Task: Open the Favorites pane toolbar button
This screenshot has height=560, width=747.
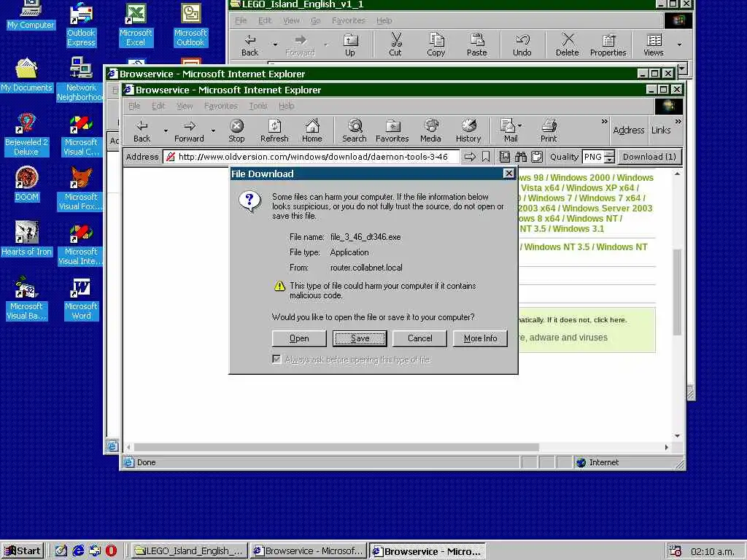Action: click(392, 131)
